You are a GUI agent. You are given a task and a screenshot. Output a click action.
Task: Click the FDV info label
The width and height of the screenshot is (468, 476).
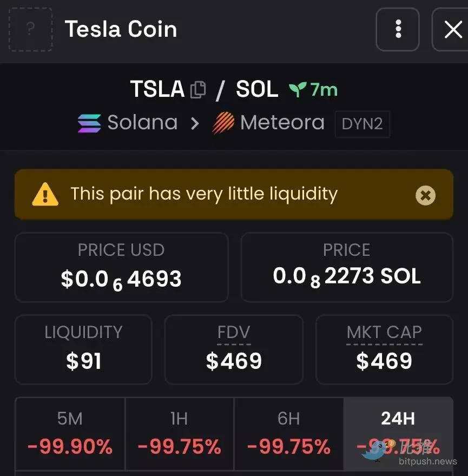click(234, 333)
